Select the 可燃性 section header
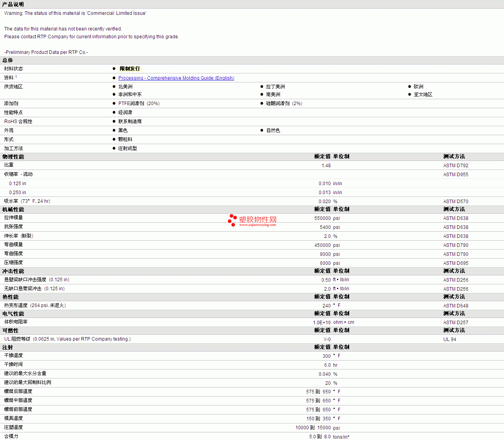 coord(11,330)
